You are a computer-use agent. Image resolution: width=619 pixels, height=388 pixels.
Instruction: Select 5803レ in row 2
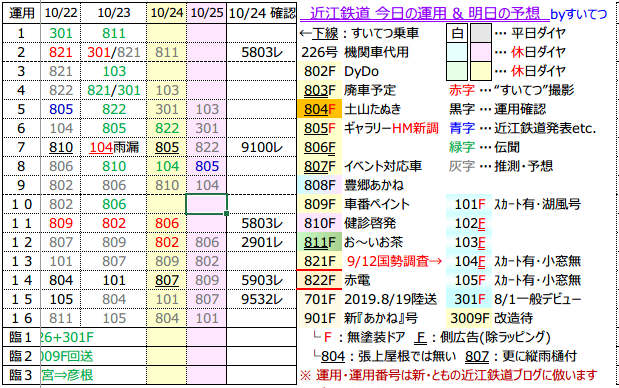pos(262,52)
